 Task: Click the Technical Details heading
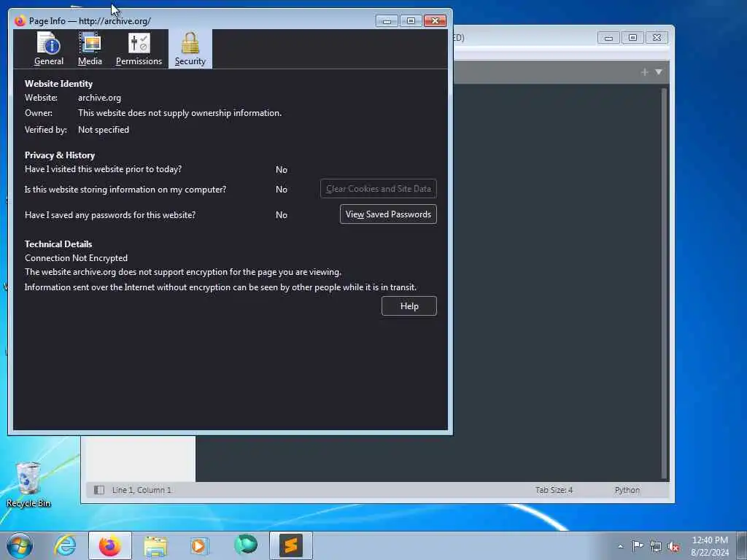[58, 244]
